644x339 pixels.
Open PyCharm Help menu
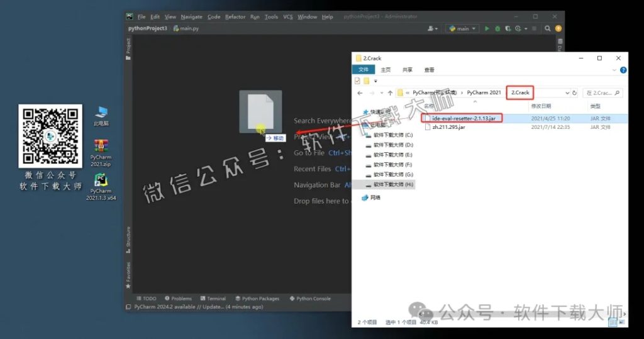327,17
